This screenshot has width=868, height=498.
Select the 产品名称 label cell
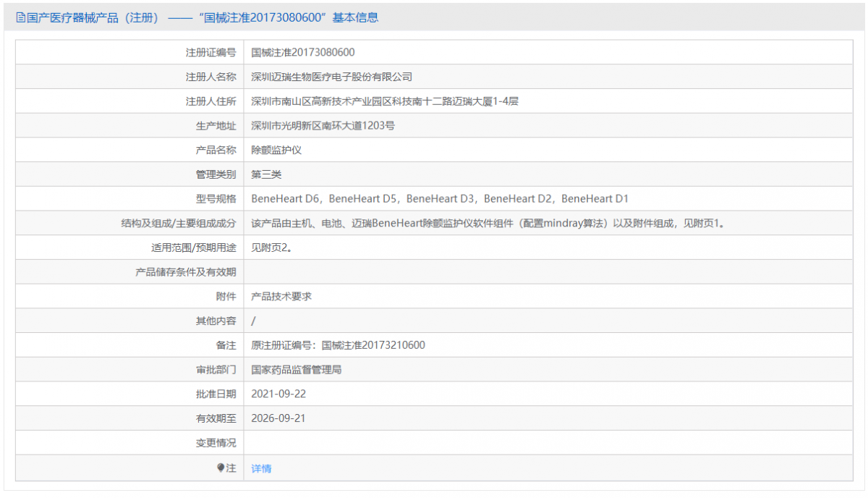pyautogui.click(x=130, y=150)
